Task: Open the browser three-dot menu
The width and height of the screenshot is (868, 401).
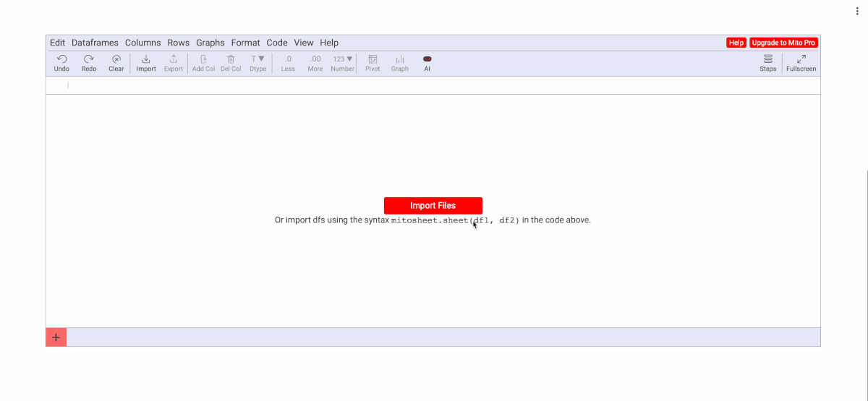Action: [x=857, y=12]
